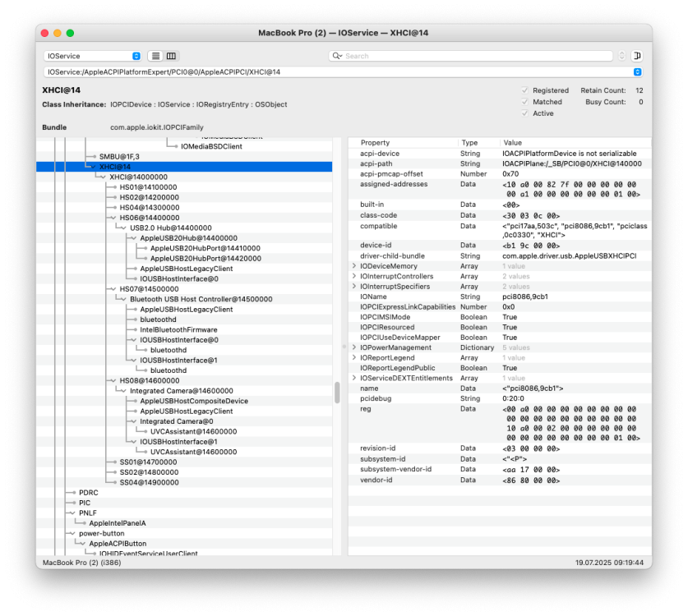Select AppleUSBHostCompositeDevice entry
Viewport: 688px width, 616px height.
(x=184, y=401)
